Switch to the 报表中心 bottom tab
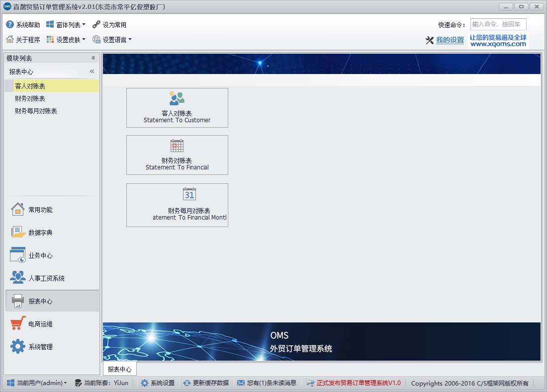The image size is (547, 392). point(120,369)
